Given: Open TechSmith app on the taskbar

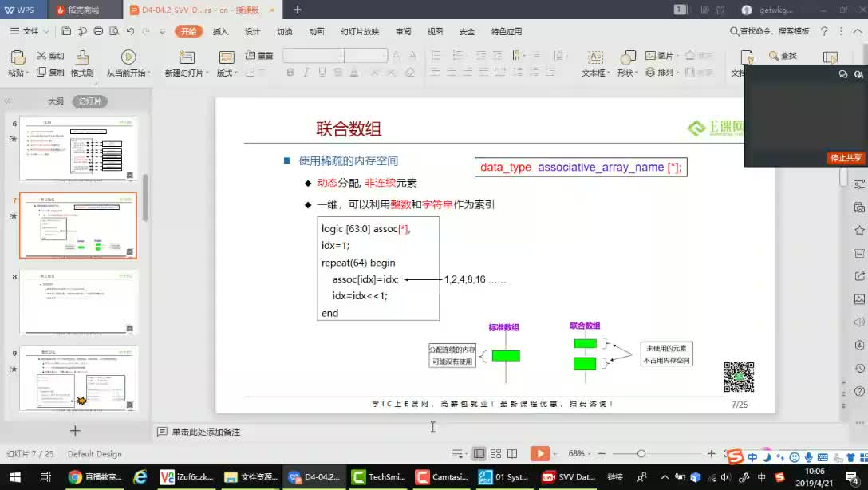Looking at the screenshot, I should (x=379, y=476).
